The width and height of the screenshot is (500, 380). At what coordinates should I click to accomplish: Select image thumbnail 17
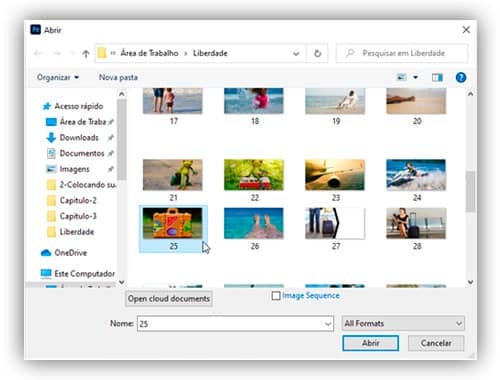point(173,101)
